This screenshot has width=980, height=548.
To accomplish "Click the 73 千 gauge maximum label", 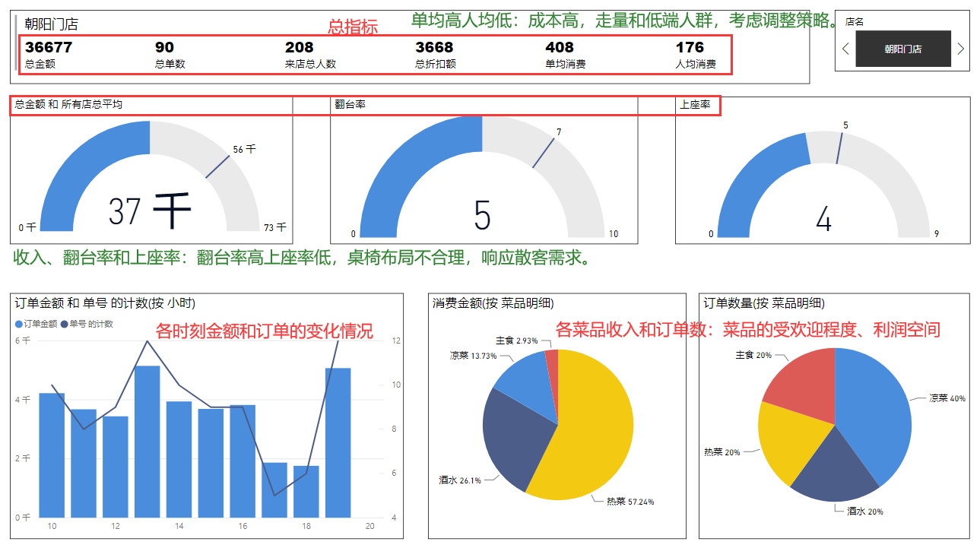I will point(275,227).
